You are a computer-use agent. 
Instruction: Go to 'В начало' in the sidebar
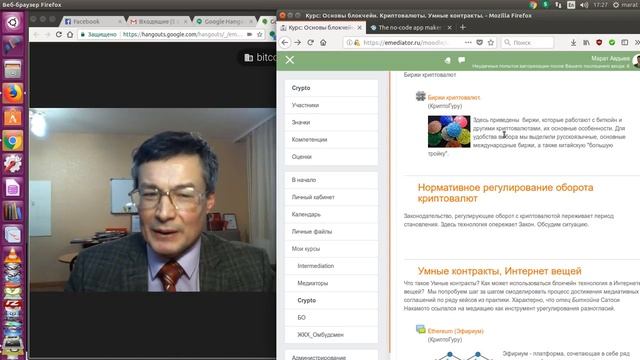coord(331,180)
